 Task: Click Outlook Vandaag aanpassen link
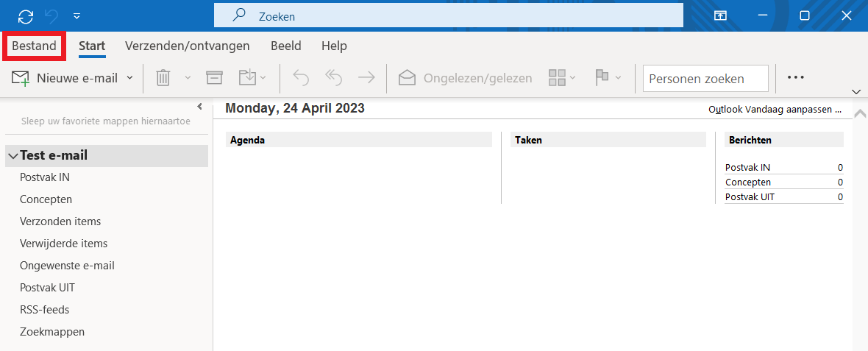(x=775, y=110)
